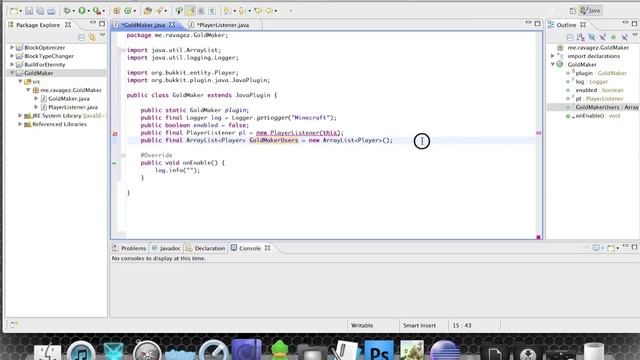
Task: Collapse the GoldMaker class in Outline
Action: tap(553, 64)
